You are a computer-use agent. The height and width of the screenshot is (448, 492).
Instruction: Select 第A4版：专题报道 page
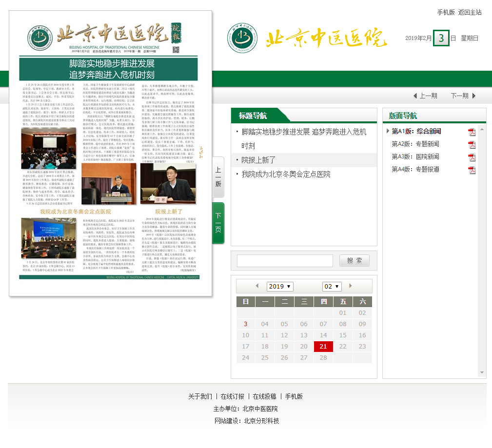click(x=415, y=170)
